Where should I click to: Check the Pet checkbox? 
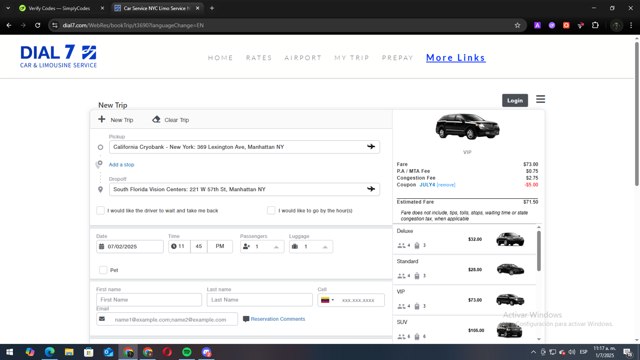(x=103, y=270)
